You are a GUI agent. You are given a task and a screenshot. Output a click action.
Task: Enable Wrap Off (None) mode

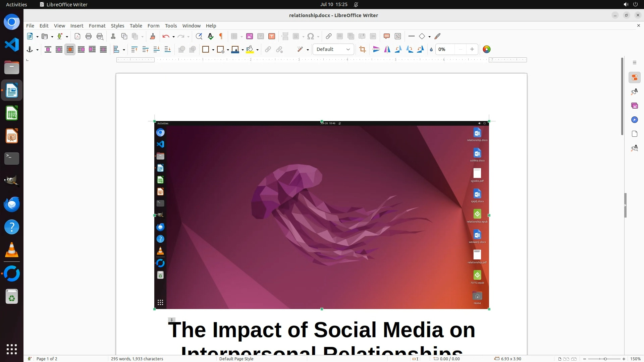click(48, 50)
